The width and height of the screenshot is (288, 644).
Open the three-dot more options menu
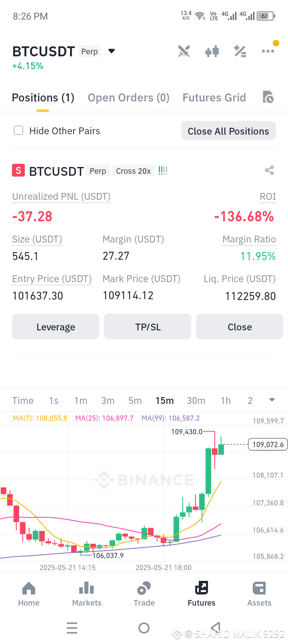coord(268,51)
